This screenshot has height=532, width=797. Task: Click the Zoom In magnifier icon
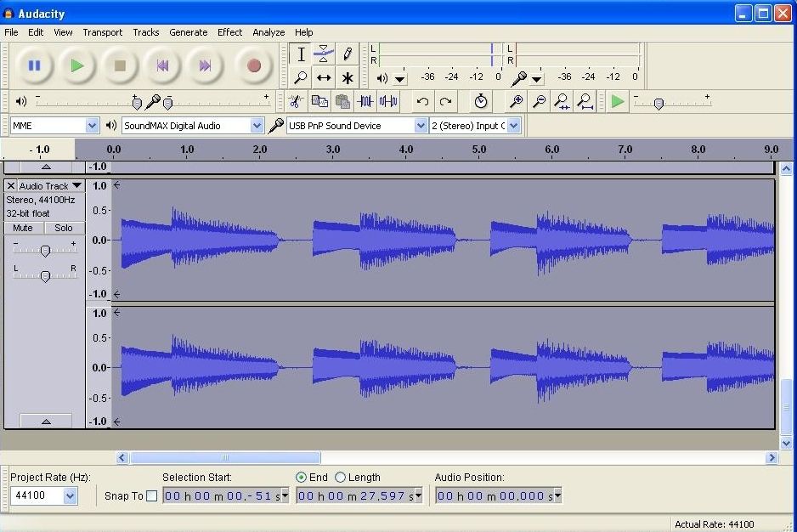[516, 102]
